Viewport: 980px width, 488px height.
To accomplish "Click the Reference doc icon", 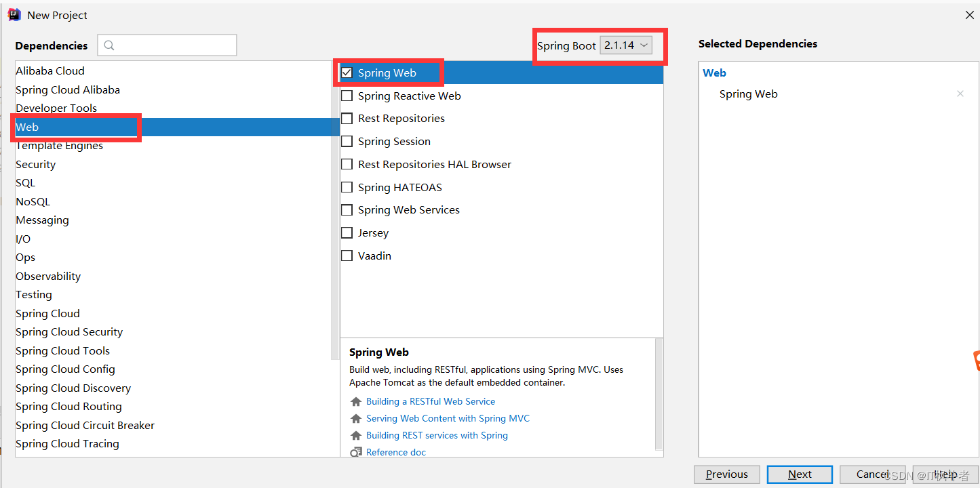I will [x=356, y=452].
